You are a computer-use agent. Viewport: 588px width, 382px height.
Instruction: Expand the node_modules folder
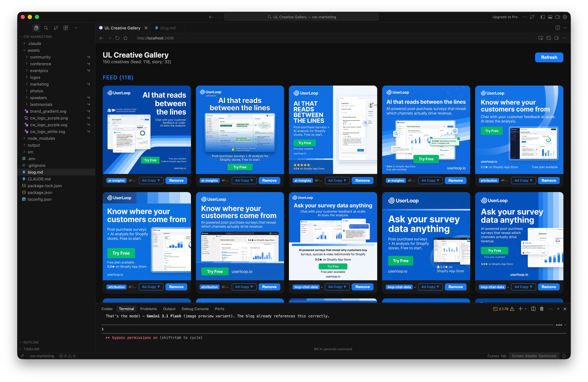point(41,139)
